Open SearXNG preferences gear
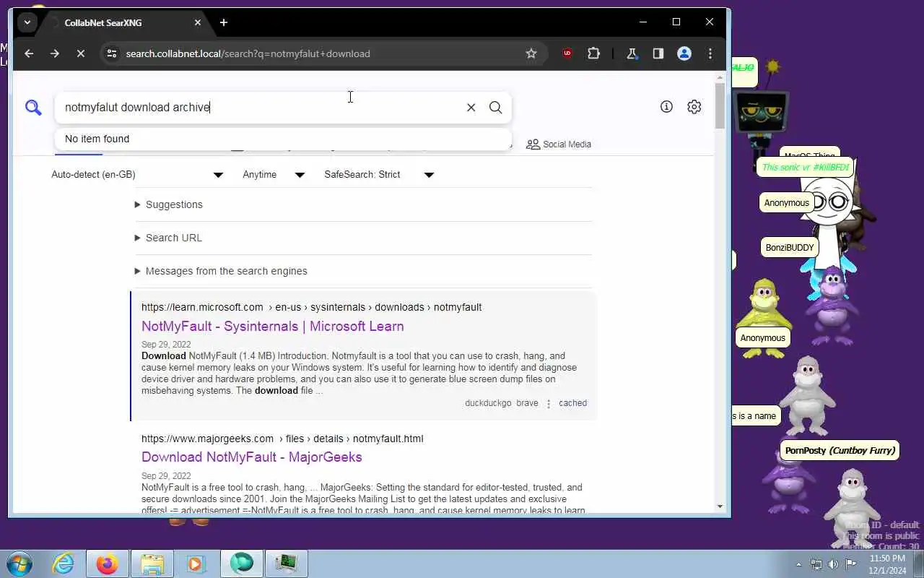Image resolution: width=924 pixels, height=578 pixels. (694, 107)
